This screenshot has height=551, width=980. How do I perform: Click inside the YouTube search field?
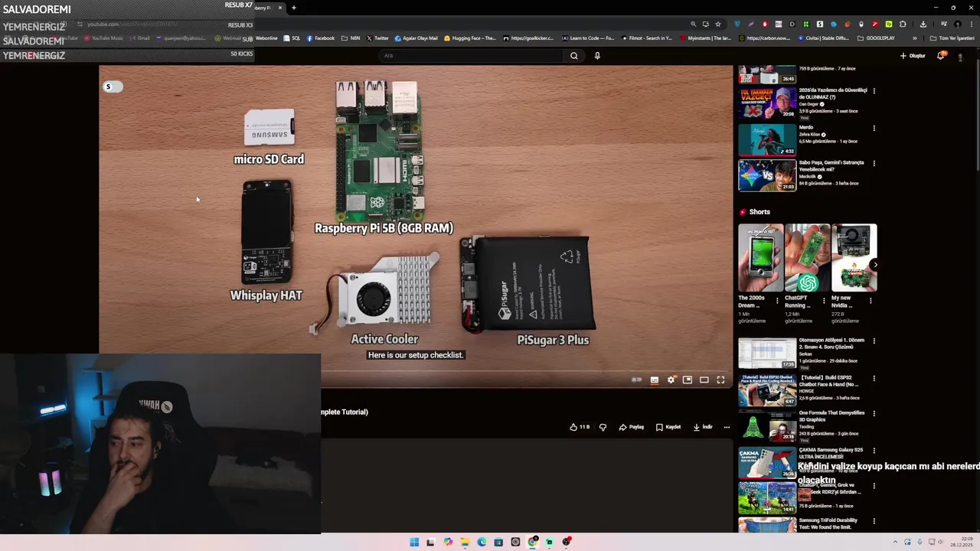click(x=471, y=55)
